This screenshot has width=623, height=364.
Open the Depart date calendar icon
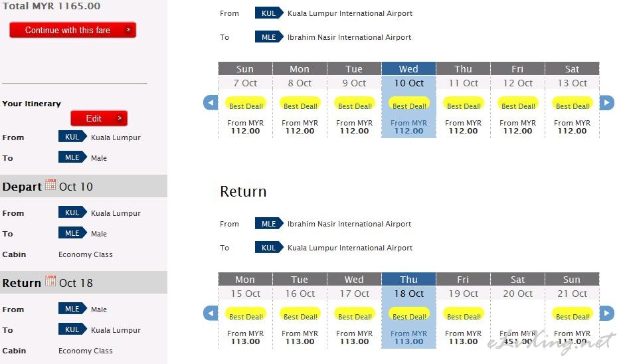click(x=50, y=185)
